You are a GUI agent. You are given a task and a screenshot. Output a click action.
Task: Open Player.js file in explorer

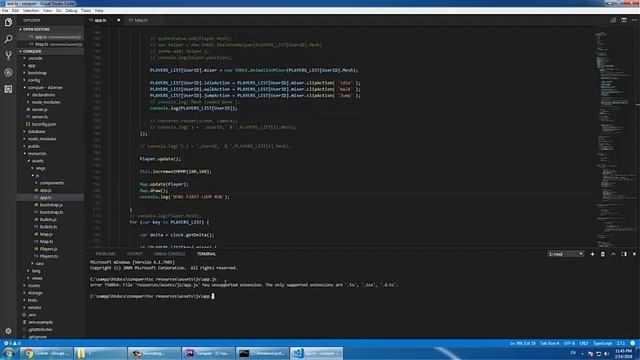(49, 249)
